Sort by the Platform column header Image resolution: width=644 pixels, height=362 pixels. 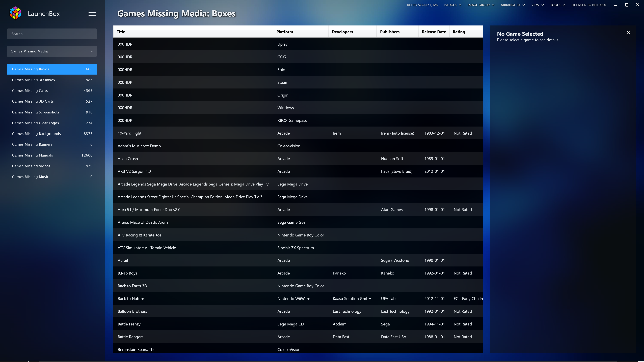click(x=301, y=32)
